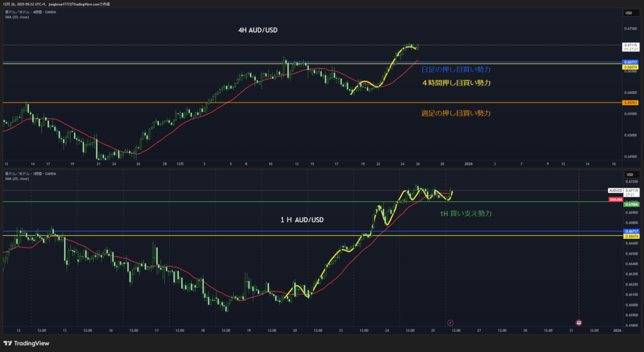The width and height of the screenshot is (644, 352).
Task: Click the US flag economic event icon
Action: [x=579, y=322]
